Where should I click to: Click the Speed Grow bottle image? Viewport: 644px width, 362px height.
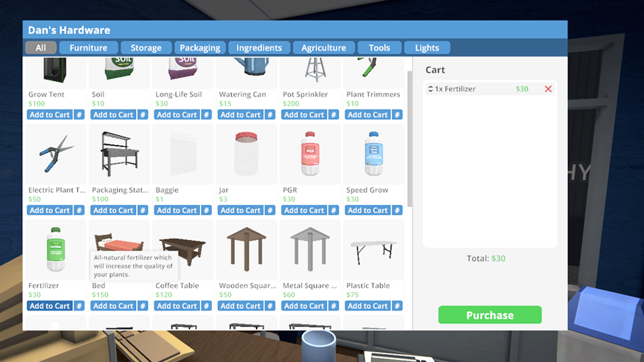373,154
